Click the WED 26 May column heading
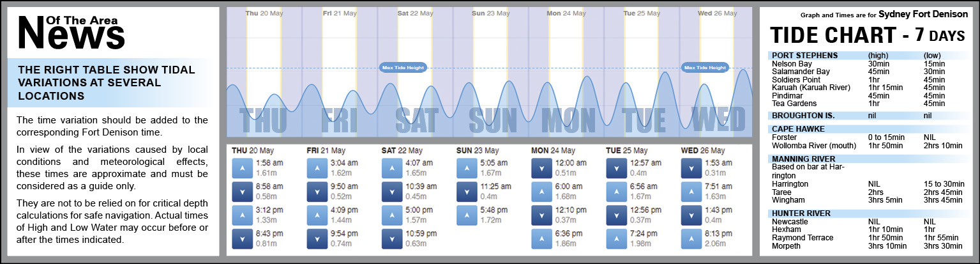Viewport: 980px width, 264px height. pos(702,150)
